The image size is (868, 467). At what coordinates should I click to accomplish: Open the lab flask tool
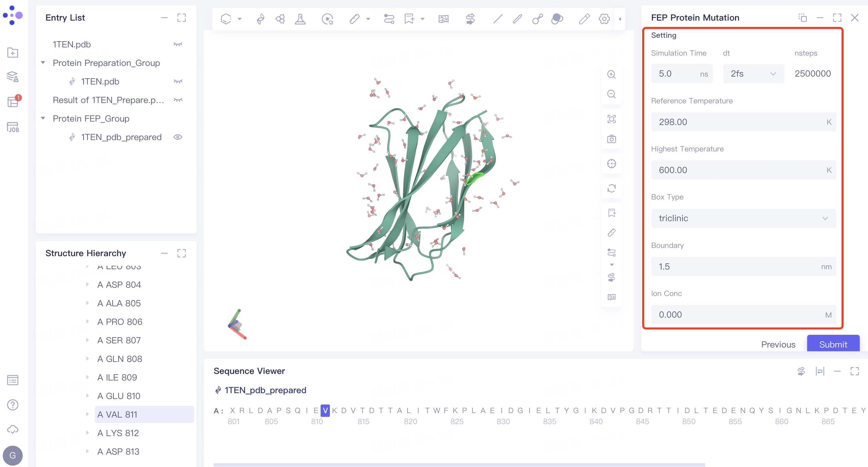coord(300,19)
